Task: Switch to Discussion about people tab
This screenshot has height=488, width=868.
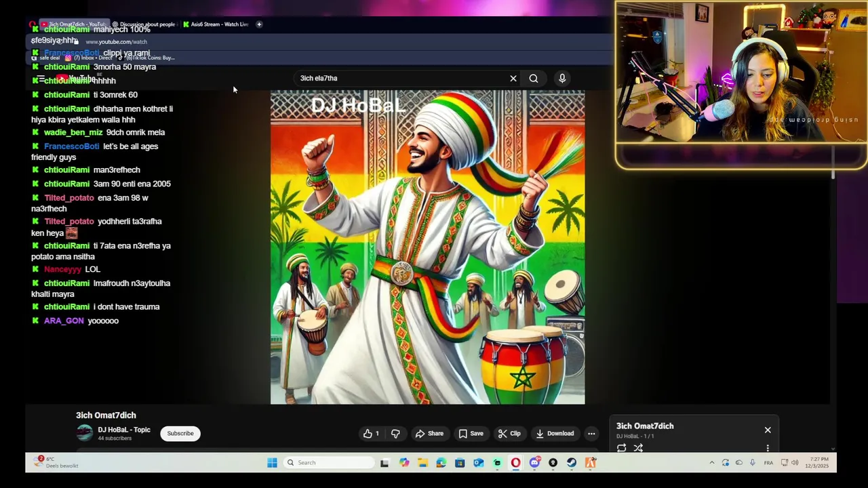Action: pos(144,24)
